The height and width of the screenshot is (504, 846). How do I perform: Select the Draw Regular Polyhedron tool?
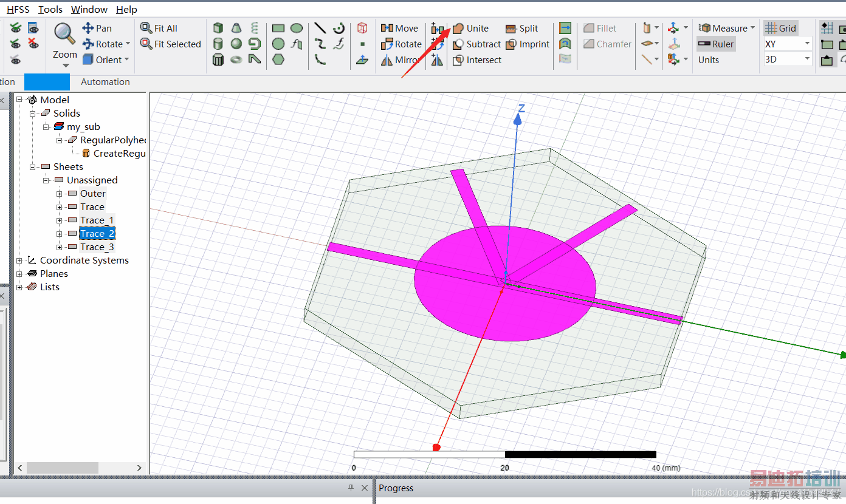click(x=218, y=60)
